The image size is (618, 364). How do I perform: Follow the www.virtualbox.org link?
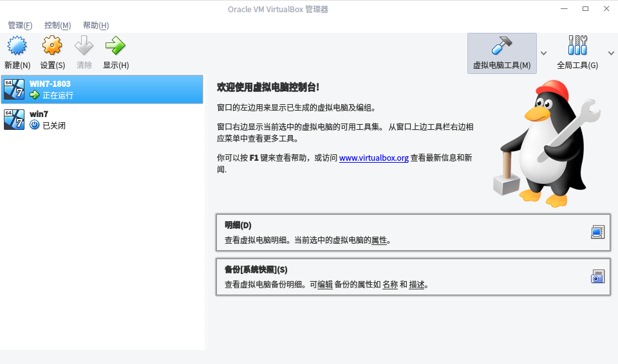(x=373, y=158)
